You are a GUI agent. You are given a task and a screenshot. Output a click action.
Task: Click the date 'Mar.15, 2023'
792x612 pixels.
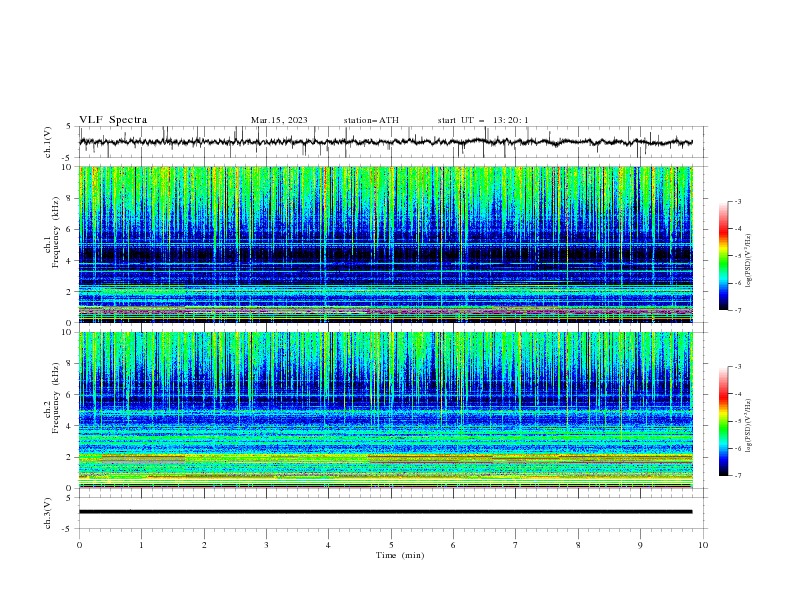(x=279, y=120)
